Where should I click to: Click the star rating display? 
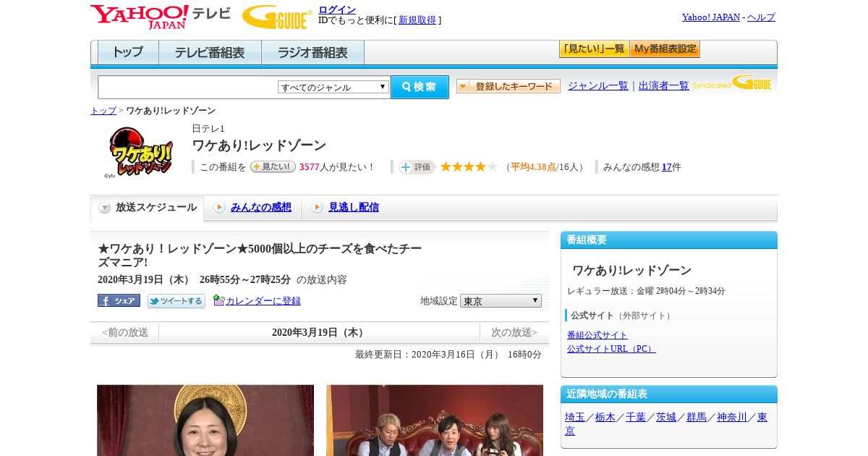469,166
